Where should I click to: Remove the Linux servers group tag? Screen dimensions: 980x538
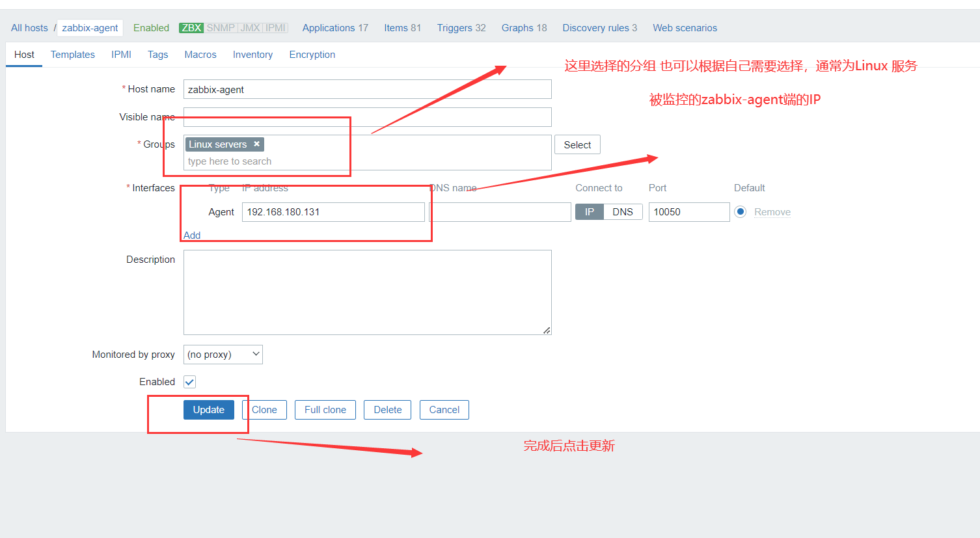pos(256,144)
